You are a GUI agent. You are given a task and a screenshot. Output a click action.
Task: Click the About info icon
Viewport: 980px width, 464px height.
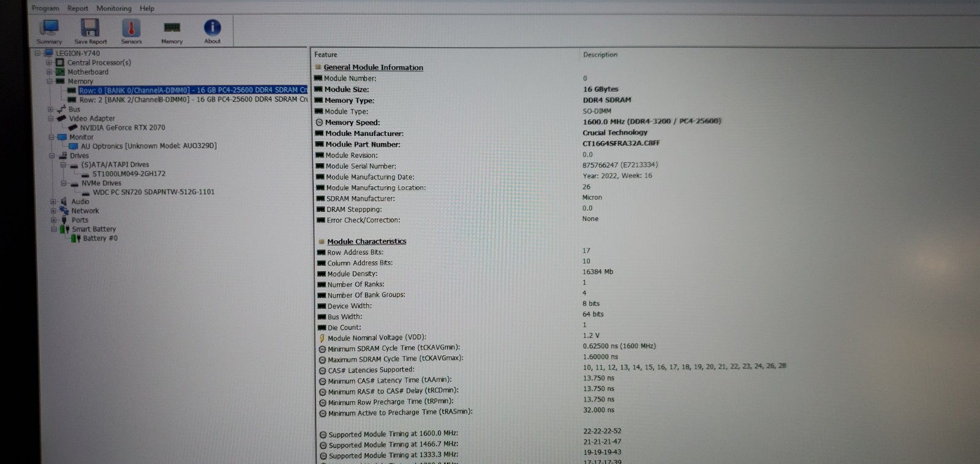212,31
